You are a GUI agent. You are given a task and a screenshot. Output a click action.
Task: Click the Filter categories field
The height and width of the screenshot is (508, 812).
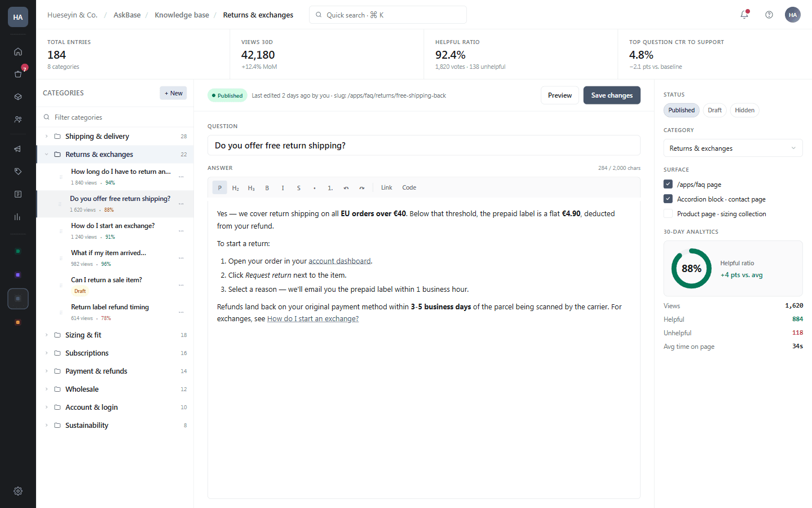pos(115,117)
